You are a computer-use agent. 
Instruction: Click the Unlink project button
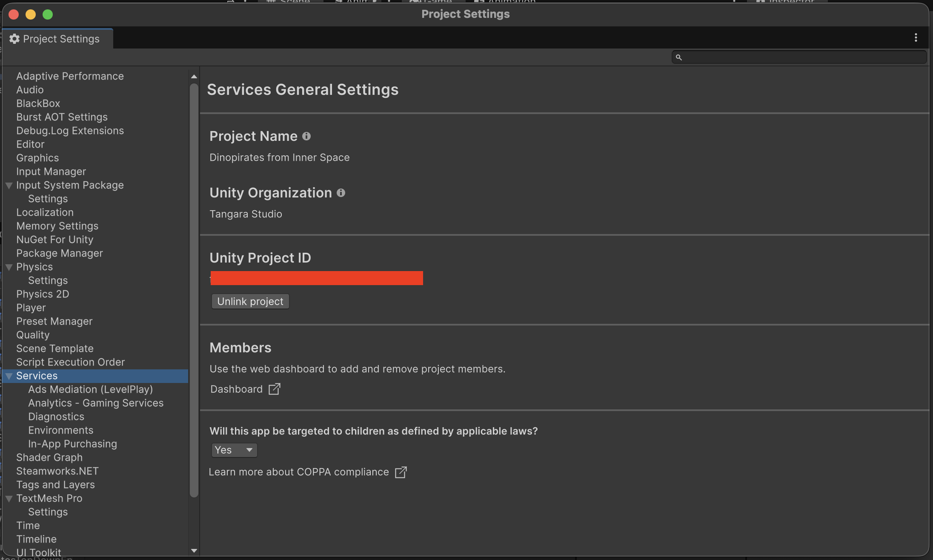point(250,301)
